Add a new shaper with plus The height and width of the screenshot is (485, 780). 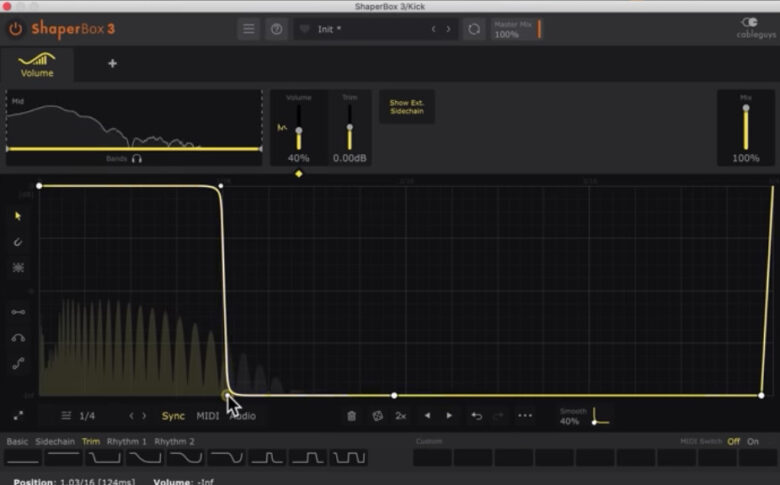point(112,63)
